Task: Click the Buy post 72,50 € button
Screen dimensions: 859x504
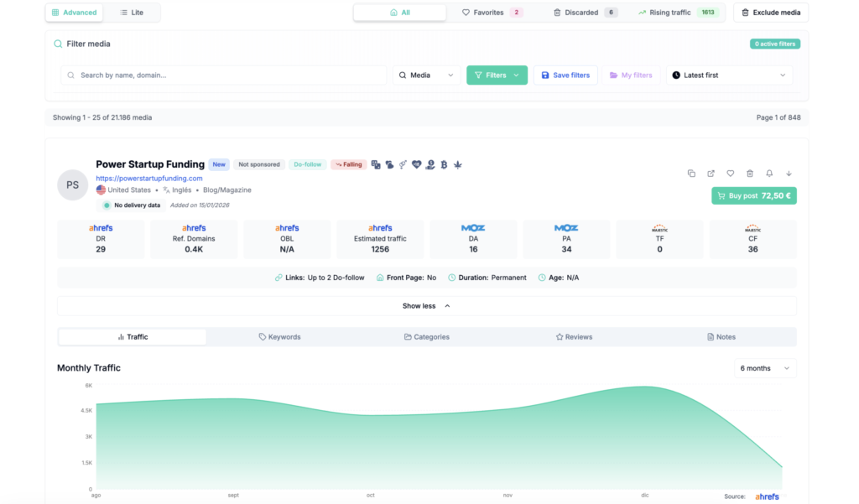Action: (753, 195)
